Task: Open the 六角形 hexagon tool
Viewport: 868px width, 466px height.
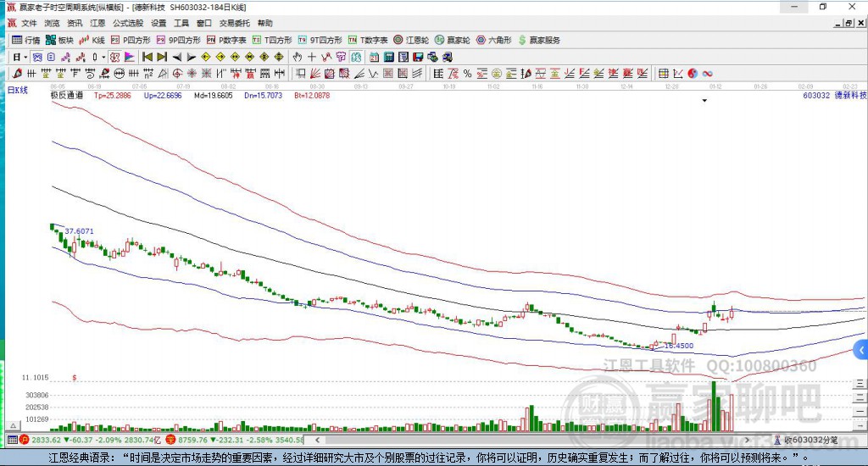Action: tap(493, 40)
